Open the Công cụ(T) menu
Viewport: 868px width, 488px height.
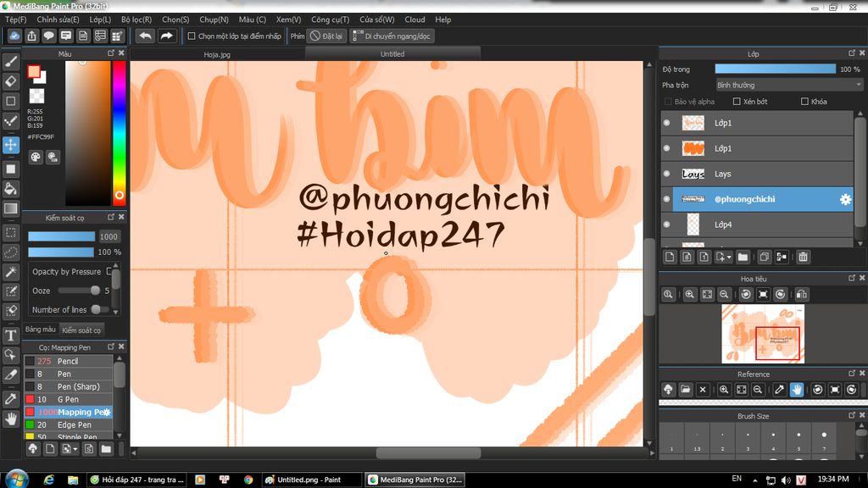[330, 19]
